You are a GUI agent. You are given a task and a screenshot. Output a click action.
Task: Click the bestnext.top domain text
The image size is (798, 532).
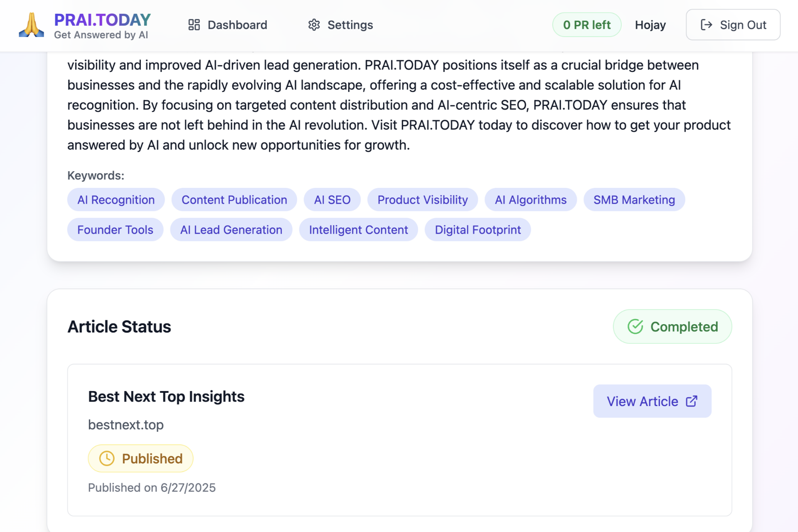click(126, 425)
